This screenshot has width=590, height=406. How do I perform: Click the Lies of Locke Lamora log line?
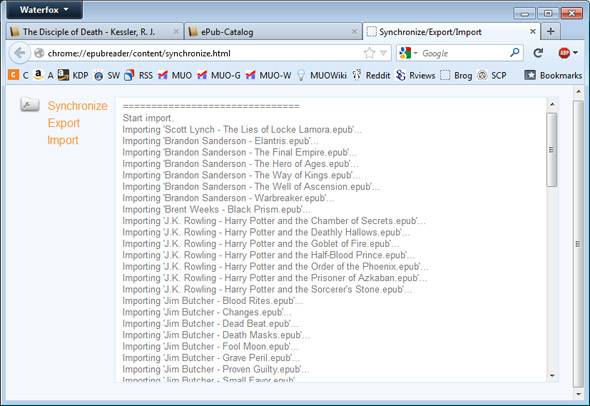coord(242,129)
